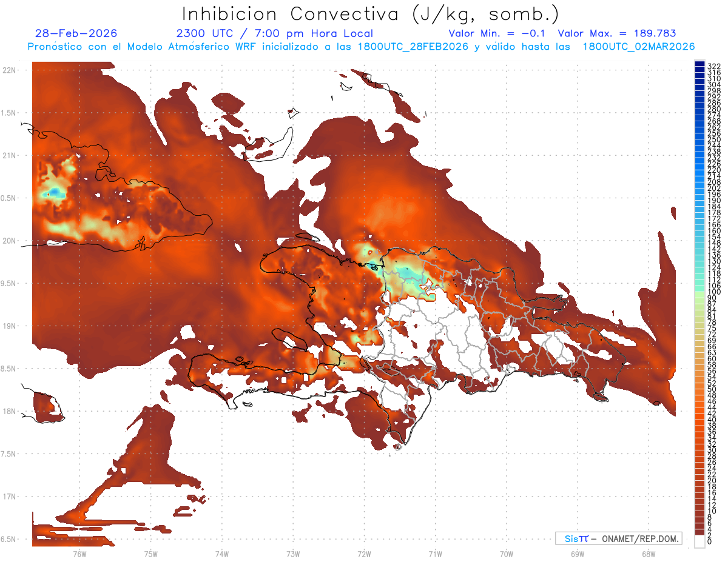This screenshot has height=562, width=728.
Task: Click the "1.5N" latitude label
Action: (x=9, y=113)
